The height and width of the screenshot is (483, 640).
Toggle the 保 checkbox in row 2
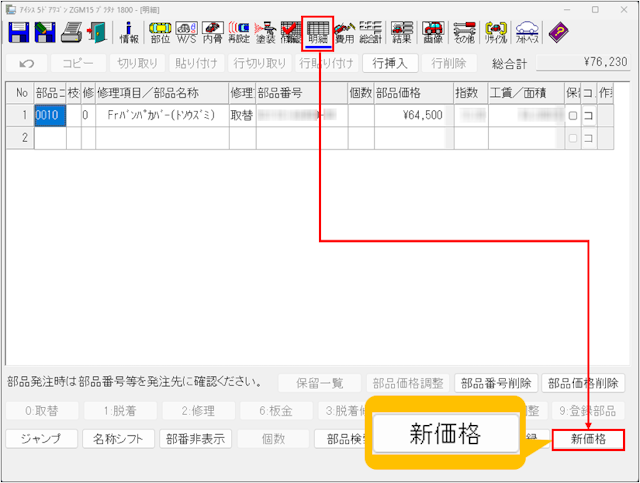573,138
